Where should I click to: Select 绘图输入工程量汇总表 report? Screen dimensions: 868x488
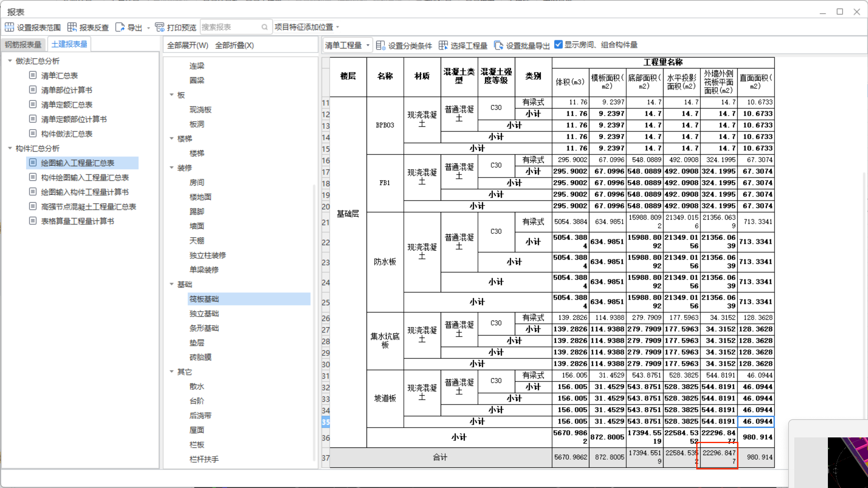tap(83, 163)
